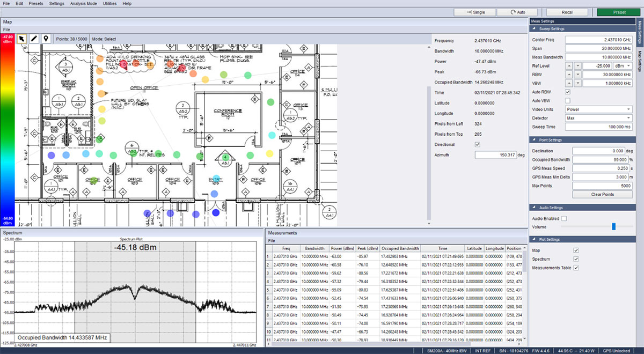Image resolution: width=644 pixels, height=354 pixels.
Task: Select the pencil draw tool
Action: (x=34, y=39)
